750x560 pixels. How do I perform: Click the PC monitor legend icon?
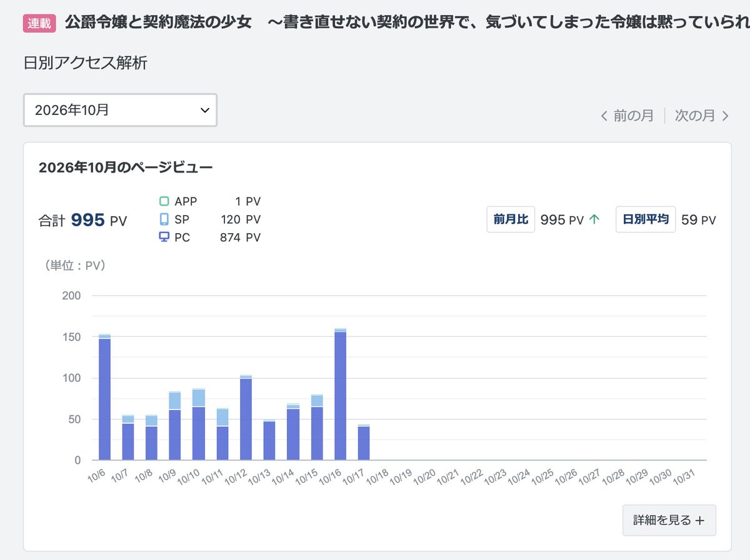pyautogui.click(x=164, y=237)
